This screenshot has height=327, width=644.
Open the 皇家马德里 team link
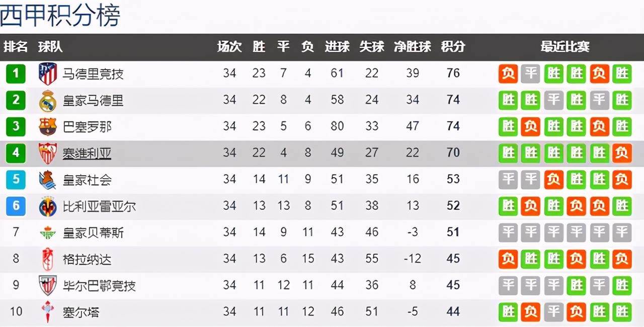pyautogui.click(x=93, y=101)
